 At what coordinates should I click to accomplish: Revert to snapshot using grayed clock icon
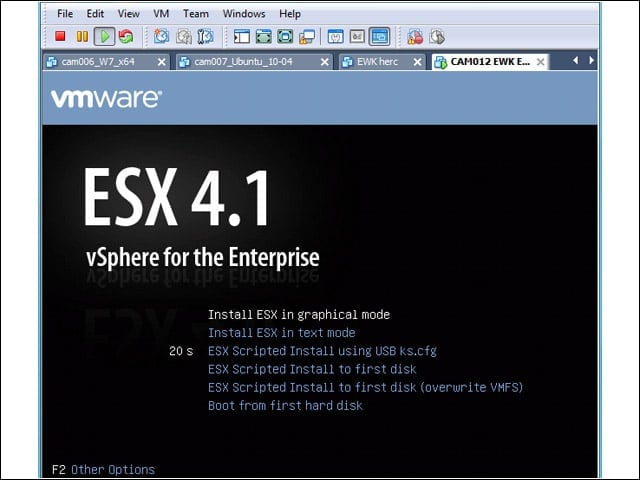tap(184, 36)
